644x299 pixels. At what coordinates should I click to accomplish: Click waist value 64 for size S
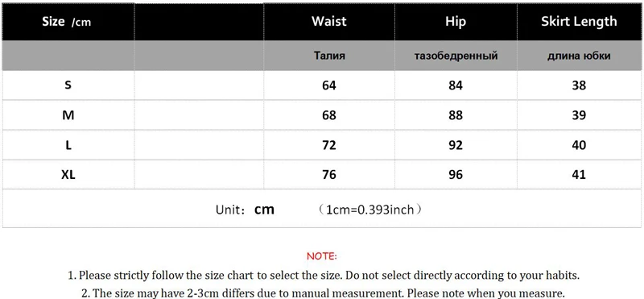329,85
